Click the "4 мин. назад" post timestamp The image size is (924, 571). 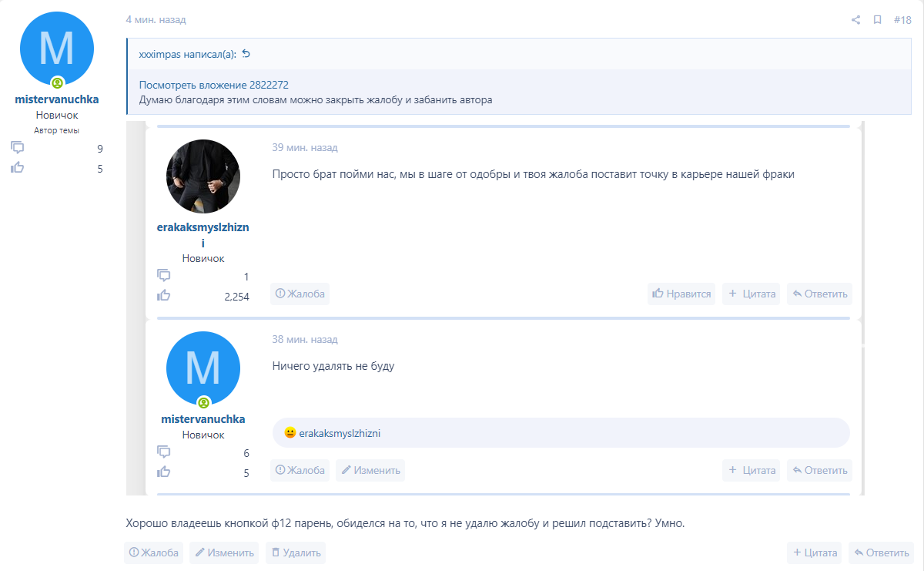(x=156, y=20)
